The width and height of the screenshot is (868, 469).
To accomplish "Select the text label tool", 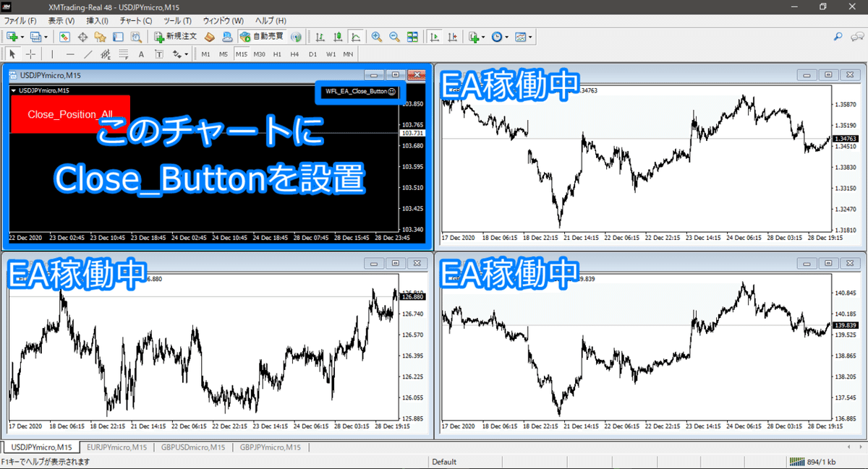I will pos(158,53).
